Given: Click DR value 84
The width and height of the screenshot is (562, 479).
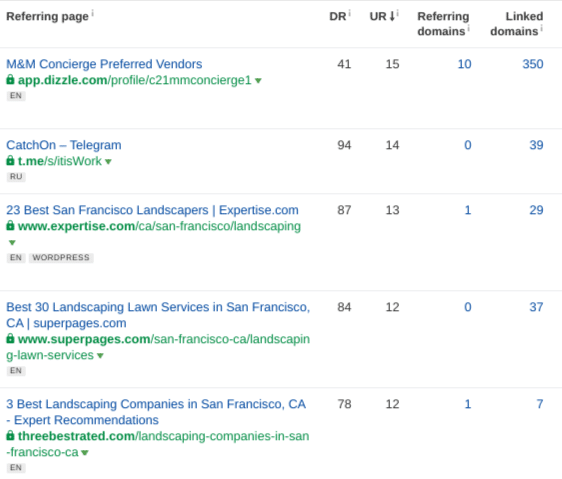Looking at the screenshot, I should pos(344,307).
